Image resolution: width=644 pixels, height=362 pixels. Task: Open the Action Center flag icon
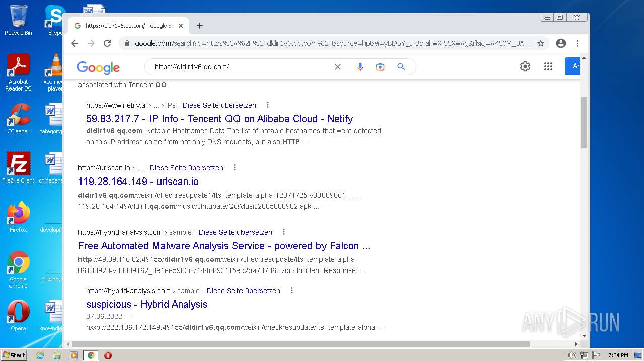click(x=596, y=355)
